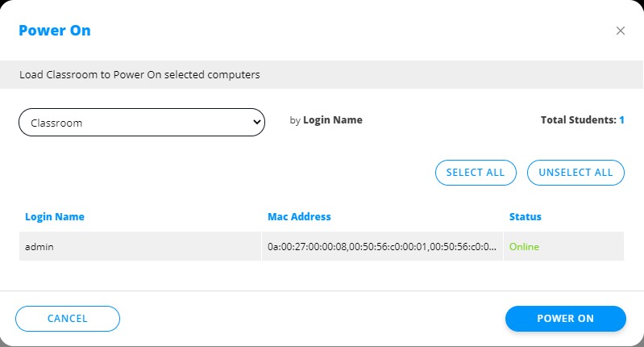Cancel the Power On operation

click(x=68, y=319)
